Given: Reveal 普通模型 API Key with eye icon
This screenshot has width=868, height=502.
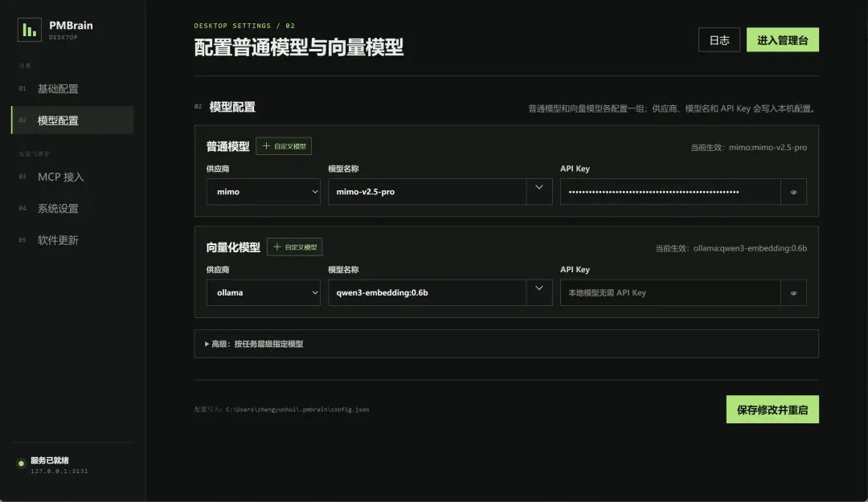Looking at the screenshot, I should pos(793,192).
